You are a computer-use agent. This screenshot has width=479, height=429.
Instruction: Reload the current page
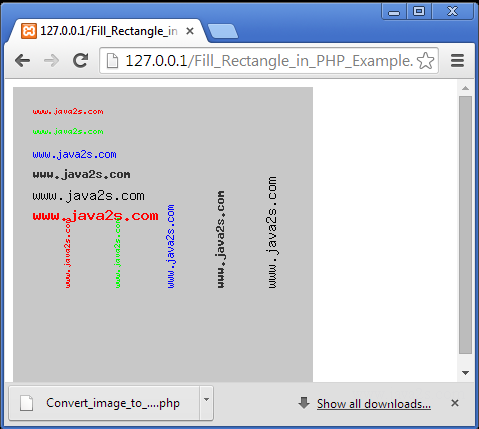tap(80, 60)
